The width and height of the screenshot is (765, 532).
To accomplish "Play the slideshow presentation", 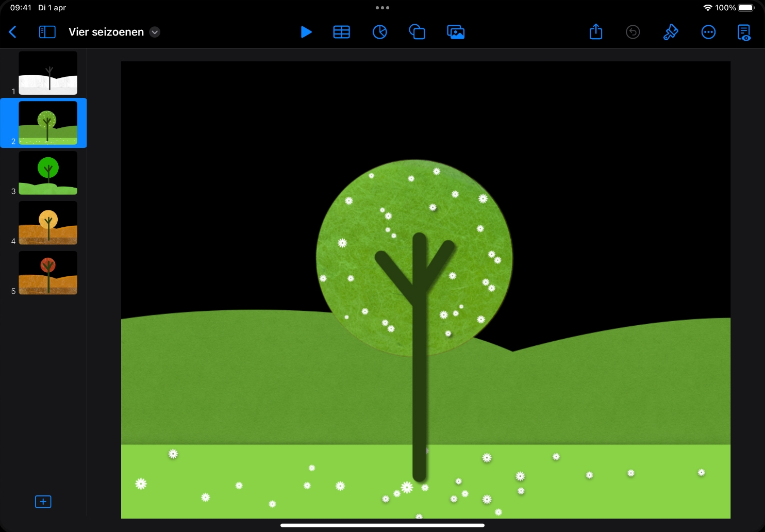I will click(x=306, y=32).
